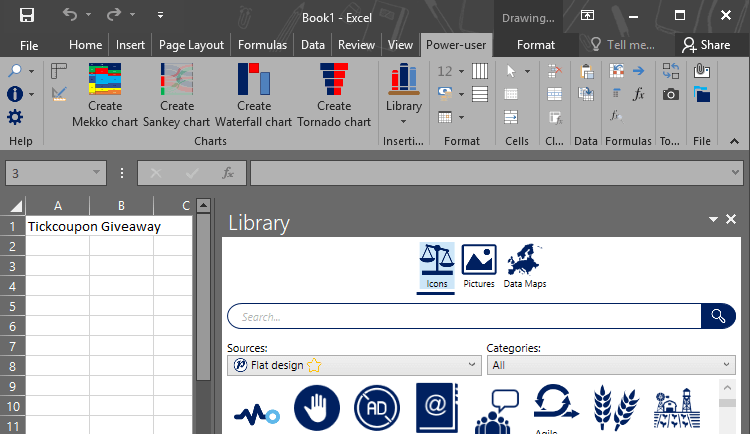
Task: Click the swap positions icon
Action: [671, 71]
